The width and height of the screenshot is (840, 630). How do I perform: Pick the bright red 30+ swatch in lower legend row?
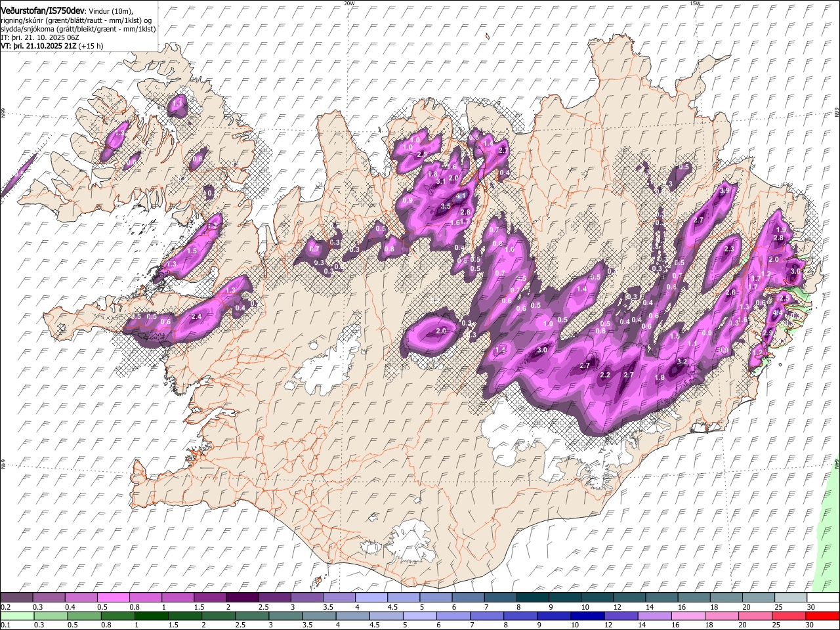tap(822, 616)
